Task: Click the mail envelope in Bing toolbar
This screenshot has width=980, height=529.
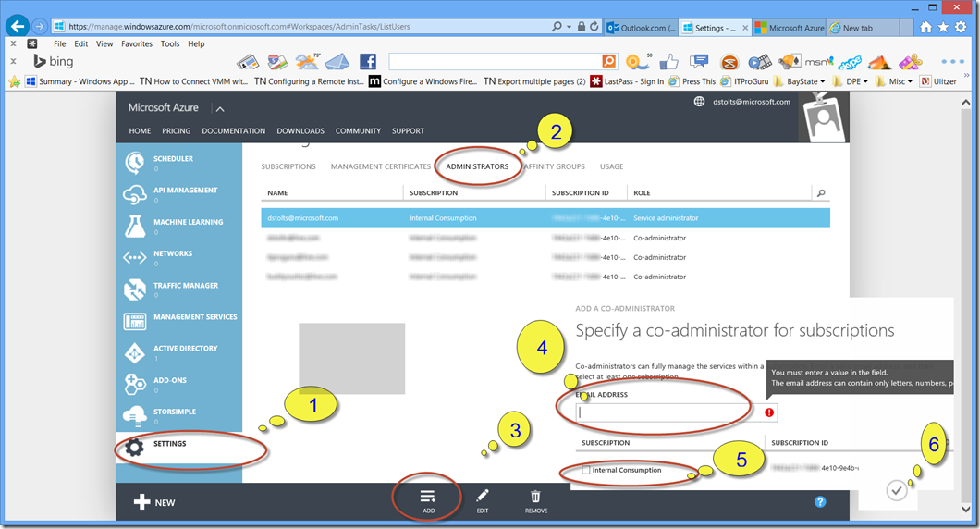Action: point(337,61)
